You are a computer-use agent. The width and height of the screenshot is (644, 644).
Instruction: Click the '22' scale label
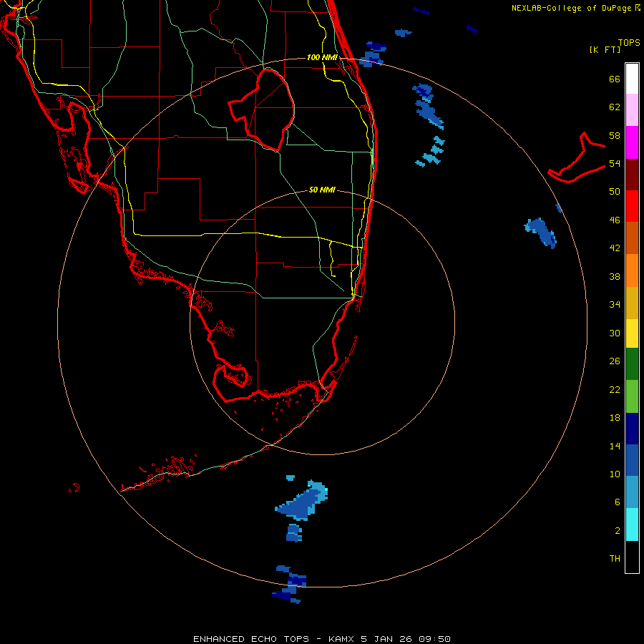(x=615, y=389)
